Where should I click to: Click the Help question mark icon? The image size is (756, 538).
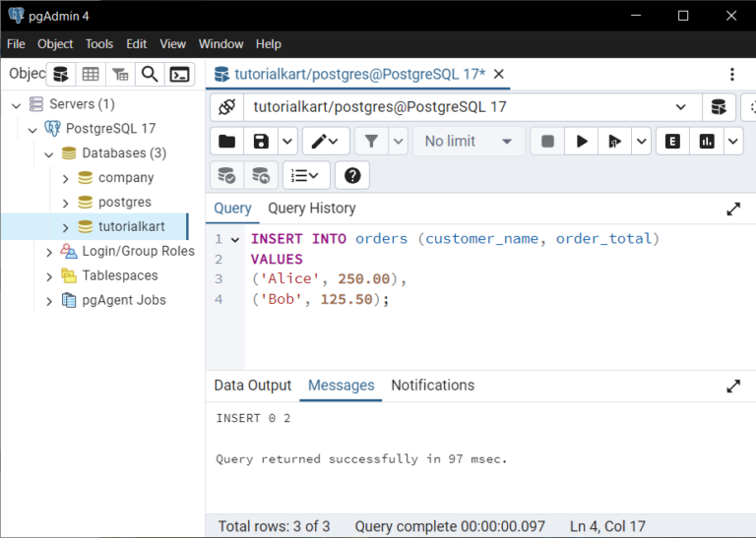click(x=352, y=175)
